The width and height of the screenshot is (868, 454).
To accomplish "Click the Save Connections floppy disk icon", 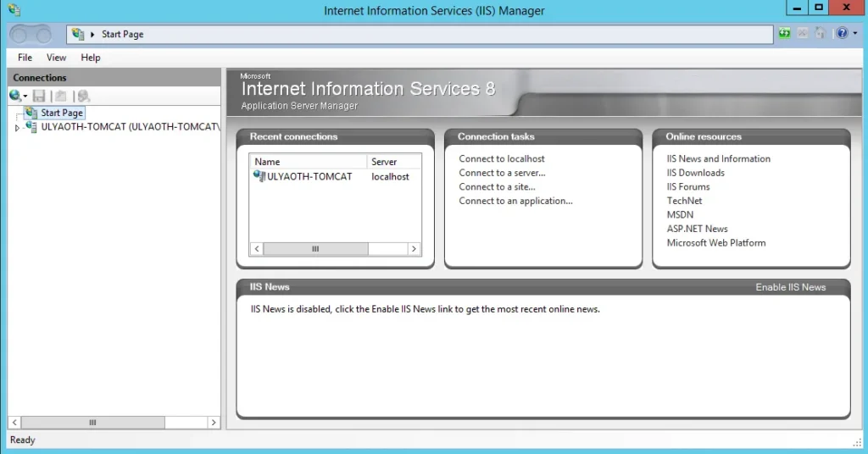I will (x=39, y=97).
